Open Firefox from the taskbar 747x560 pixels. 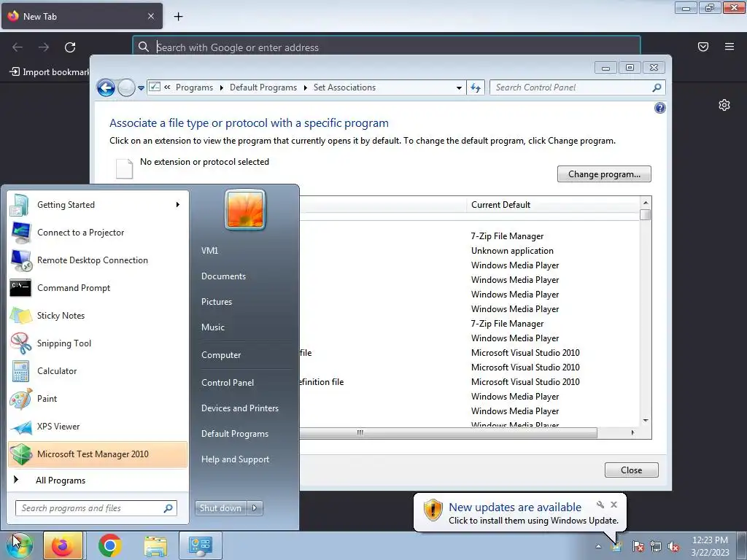tap(63, 545)
